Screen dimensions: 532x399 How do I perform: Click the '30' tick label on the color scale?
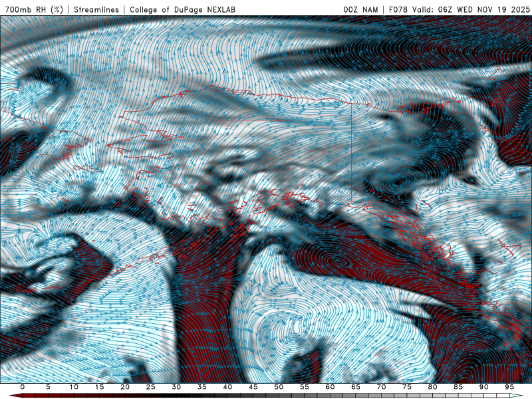click(176, 387)
